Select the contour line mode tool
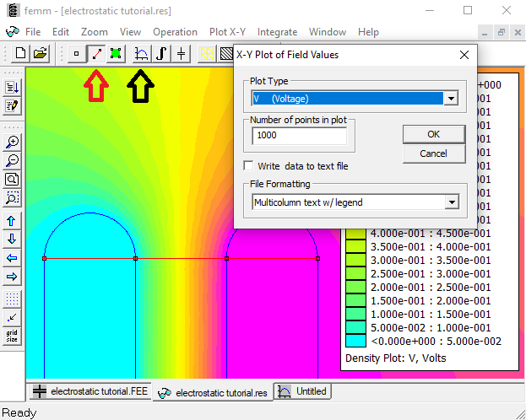This screenshot has width=526, height=420. coord(96,53)
